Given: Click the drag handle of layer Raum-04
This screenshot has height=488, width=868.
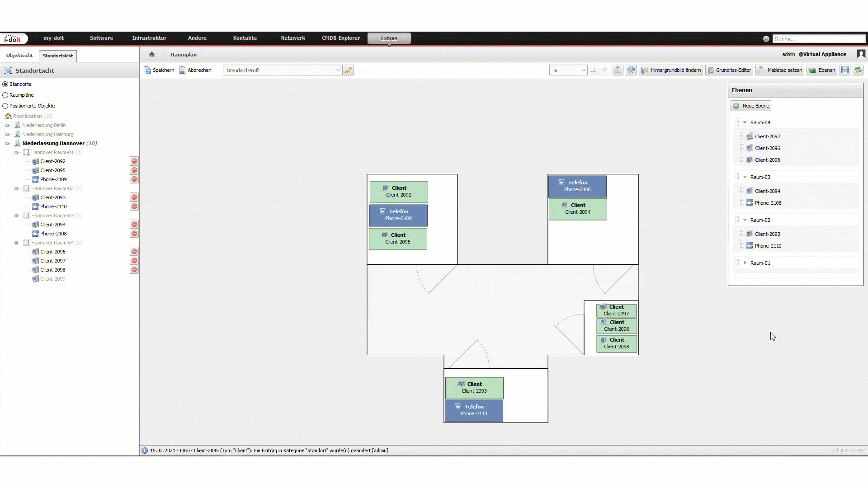Looking at the screenshot, I should (737, 122).
